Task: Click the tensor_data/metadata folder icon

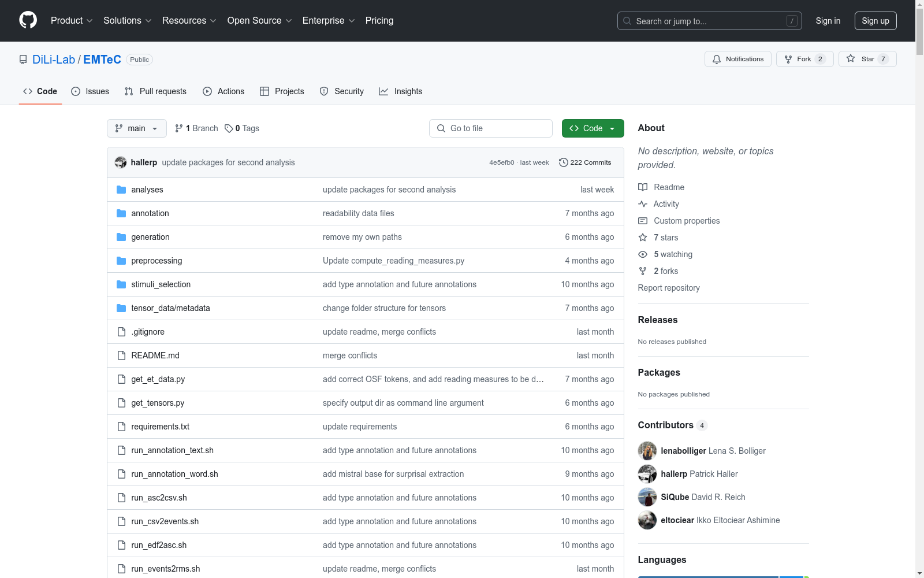Action: (121, 308)
